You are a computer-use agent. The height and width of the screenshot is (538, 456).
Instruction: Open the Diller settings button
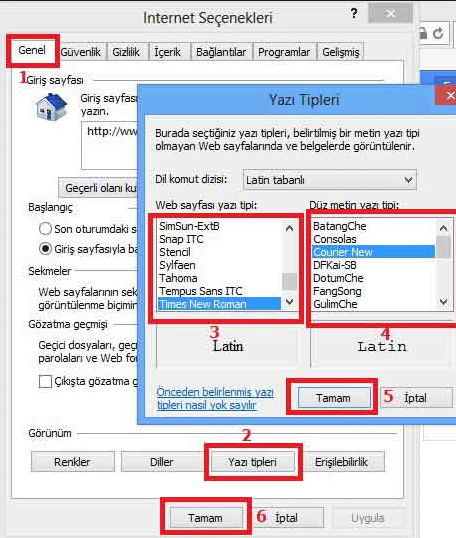[x=161, y=462]
